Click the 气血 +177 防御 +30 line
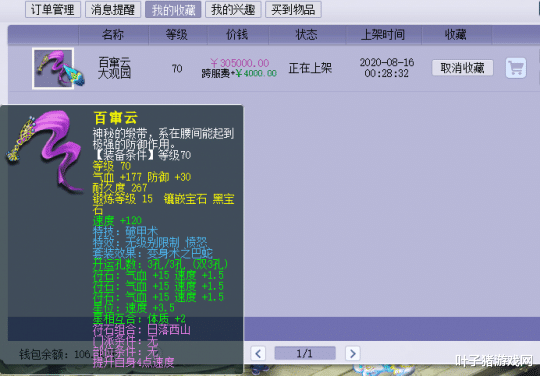Viewport: 540px width, 376px height. [x=142, y=177]
